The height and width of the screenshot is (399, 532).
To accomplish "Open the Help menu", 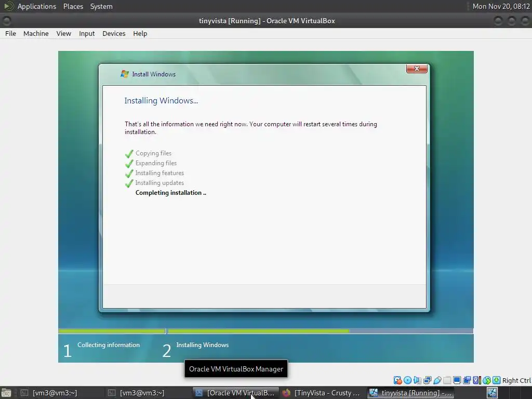I will (x=140, y=34).
